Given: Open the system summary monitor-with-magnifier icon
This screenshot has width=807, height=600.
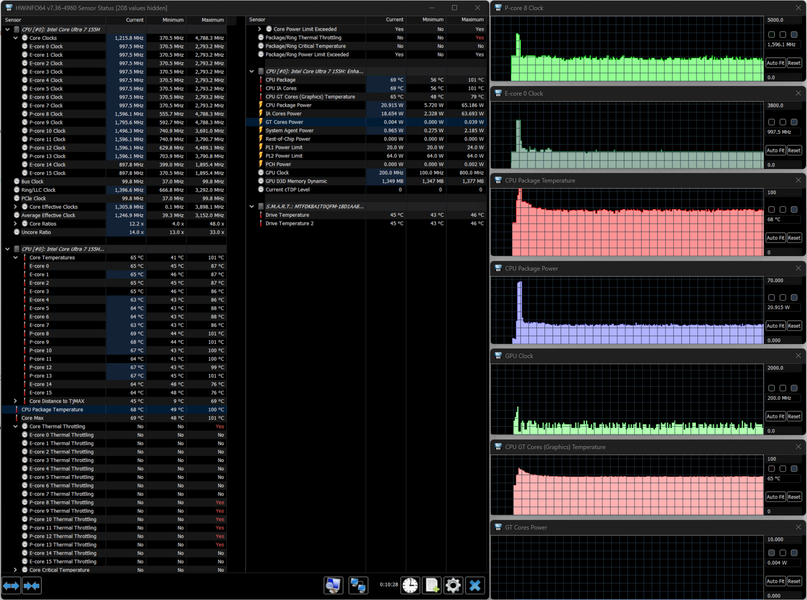Looking at the screenshot, I should click(x=334, y=586).
